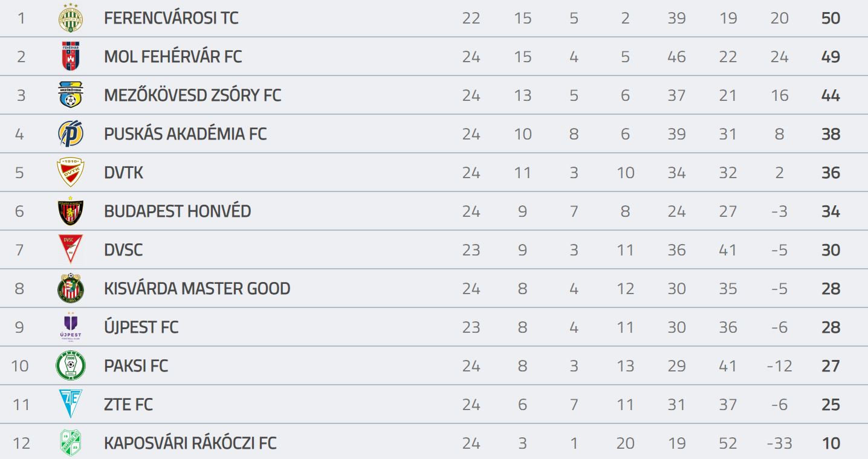Click the purple Újpest FC logo
Viewport: 868px width, 459px height.
click(71, 327)
